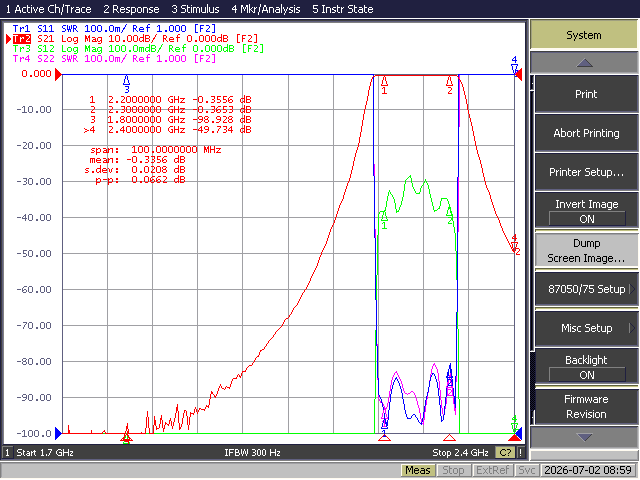The image size is (640, 480).
Task: Expand the 87050/75 Setup submenu
Action: (x=586, y=289)
